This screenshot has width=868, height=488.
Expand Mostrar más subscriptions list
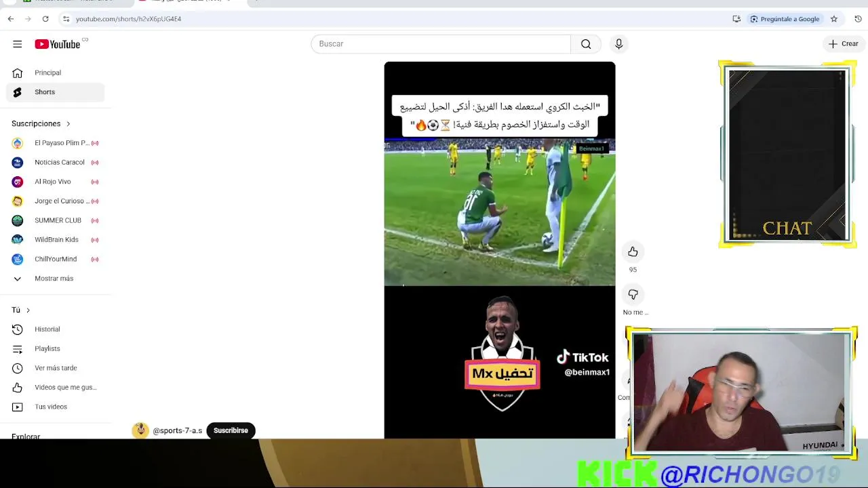pos(56,279)
